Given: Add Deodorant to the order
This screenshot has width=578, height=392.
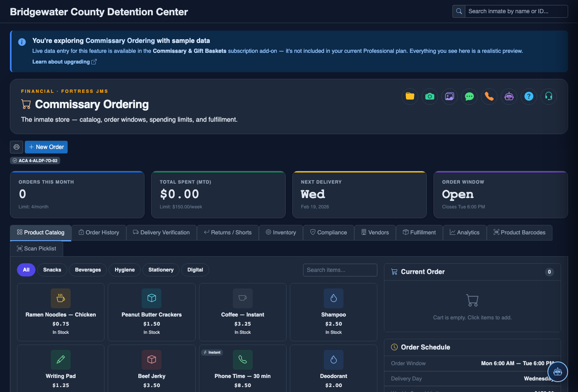Looking at the screenshot, I should (x=334, y=368).
